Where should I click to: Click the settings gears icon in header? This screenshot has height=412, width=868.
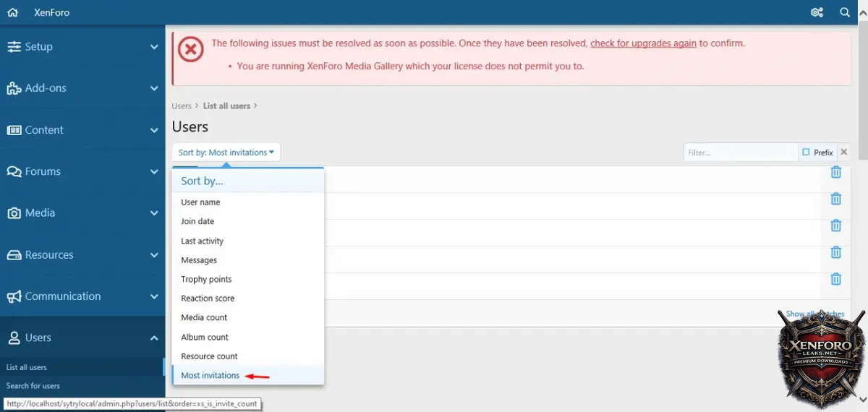pyautogui.click(x=817, y=12)
